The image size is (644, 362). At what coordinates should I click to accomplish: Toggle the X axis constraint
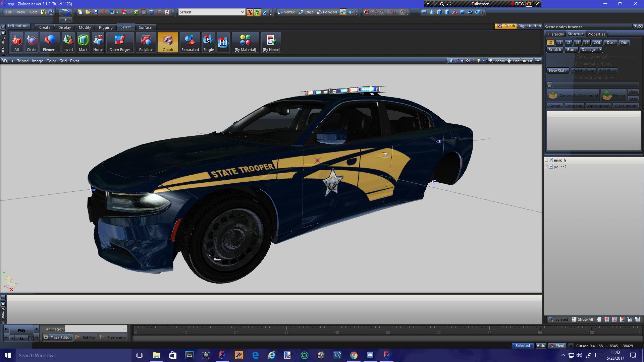coord(250,12)
